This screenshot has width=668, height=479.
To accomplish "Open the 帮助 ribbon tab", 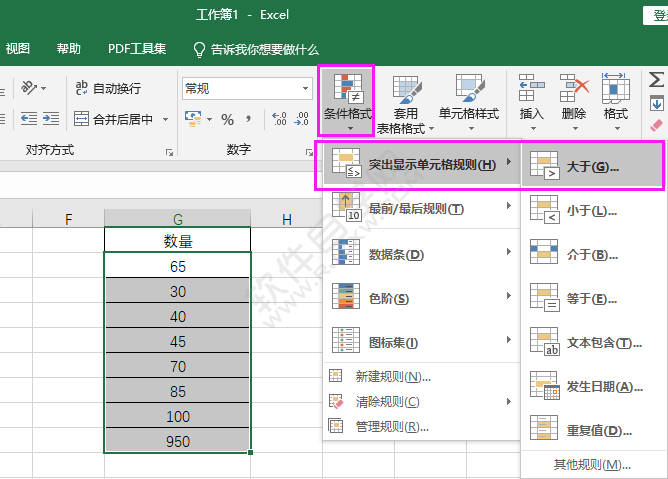I will (69, 49).
